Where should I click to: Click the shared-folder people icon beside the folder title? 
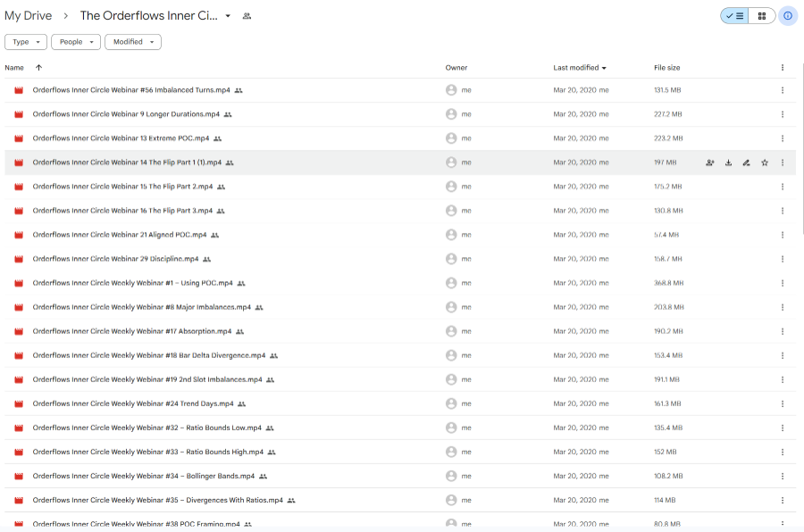tap(247, 16)
